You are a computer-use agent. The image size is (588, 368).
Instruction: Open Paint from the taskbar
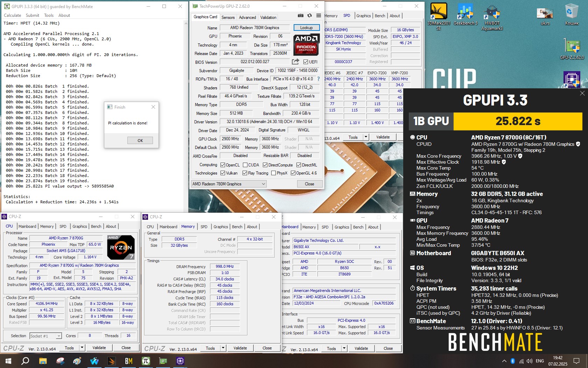(x=77, y=361)
